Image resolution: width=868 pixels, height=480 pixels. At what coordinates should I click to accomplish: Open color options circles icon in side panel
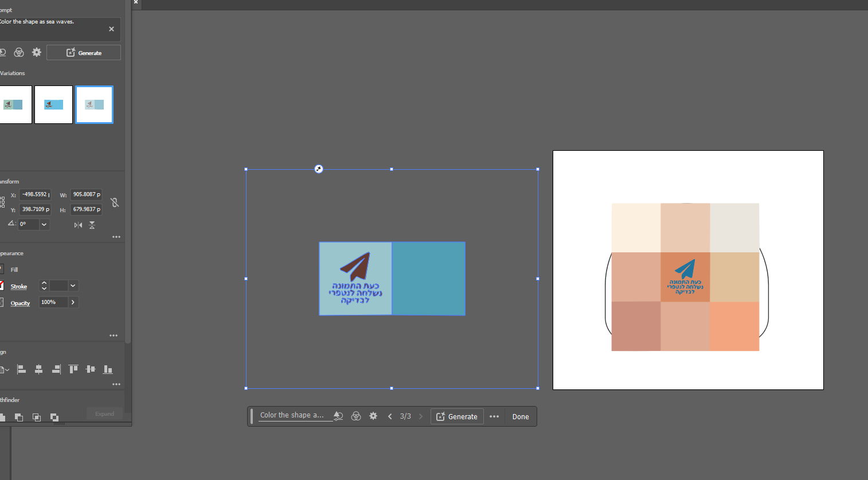pos(19,52)
